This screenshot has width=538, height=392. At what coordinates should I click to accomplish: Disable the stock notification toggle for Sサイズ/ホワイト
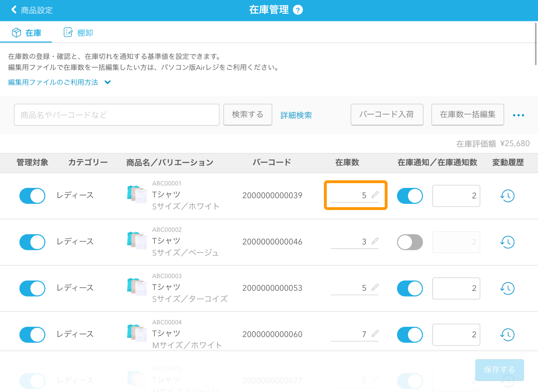[x=410, y=196]
